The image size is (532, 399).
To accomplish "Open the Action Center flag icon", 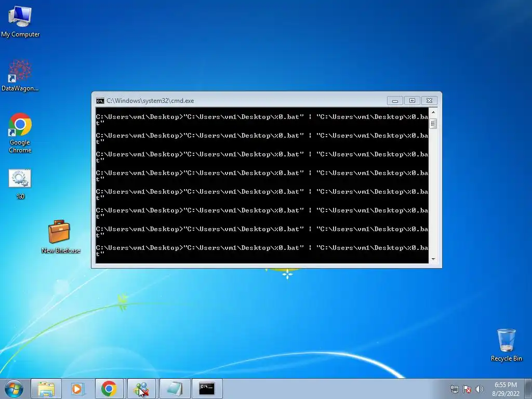I will point(467,389).
